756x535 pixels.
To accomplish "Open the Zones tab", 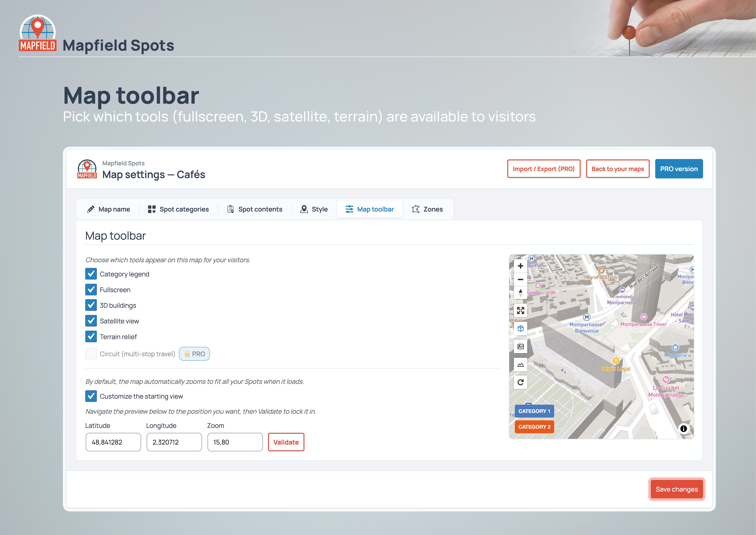I will [x=427, y=209].
